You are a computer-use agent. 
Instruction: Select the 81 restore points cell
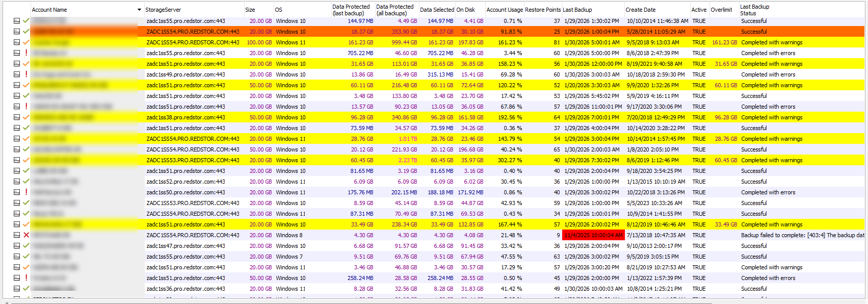543,42
